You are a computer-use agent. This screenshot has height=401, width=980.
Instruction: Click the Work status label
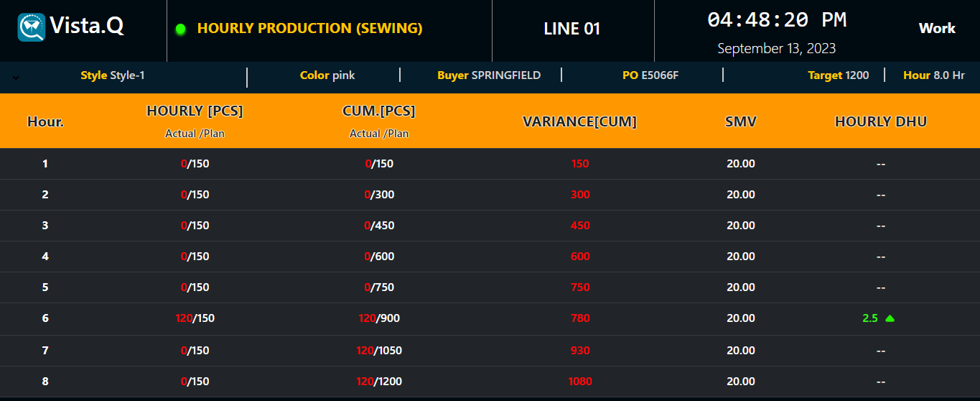pyautogui.click(x=936, y=28)
